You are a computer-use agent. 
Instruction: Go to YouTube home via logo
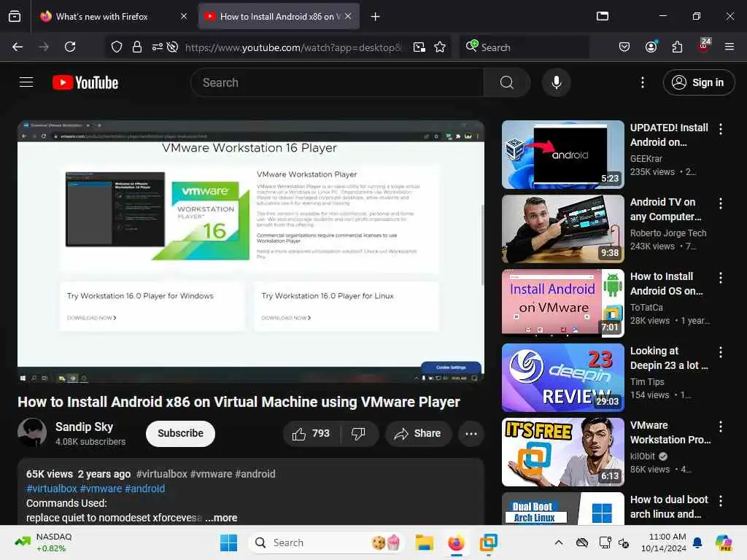(x=85, y=82)
